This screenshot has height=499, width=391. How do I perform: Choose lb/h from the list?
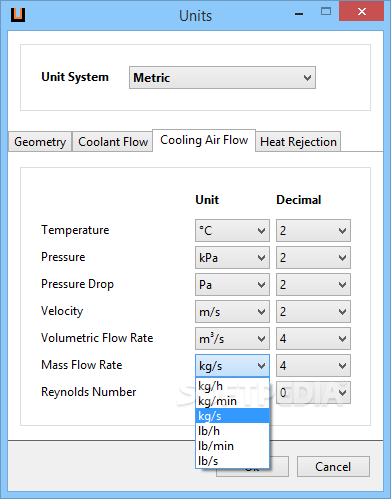click(232, 431)
